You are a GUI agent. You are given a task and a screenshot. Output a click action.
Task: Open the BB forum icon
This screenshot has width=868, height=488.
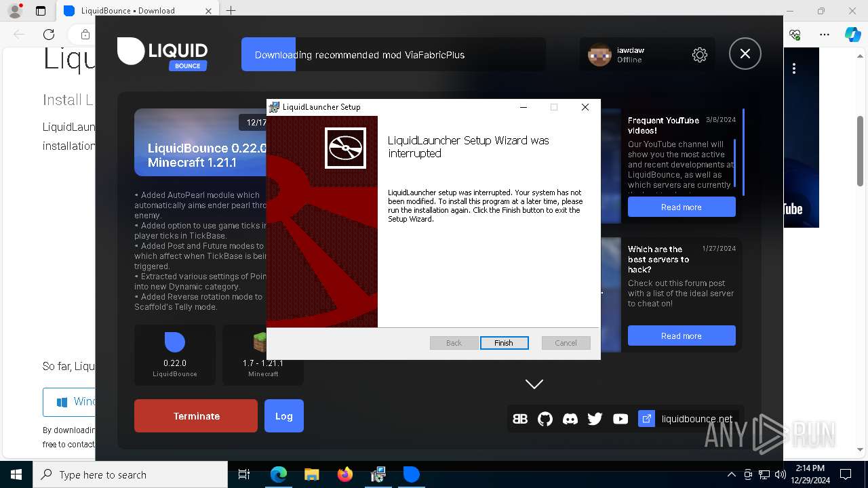click(520, 419)
